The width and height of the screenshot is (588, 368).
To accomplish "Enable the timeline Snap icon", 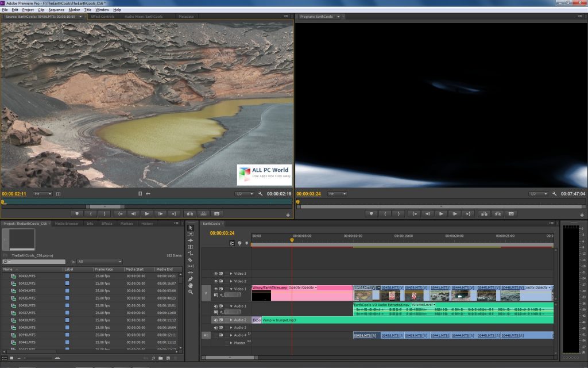I will pos(233,243).
